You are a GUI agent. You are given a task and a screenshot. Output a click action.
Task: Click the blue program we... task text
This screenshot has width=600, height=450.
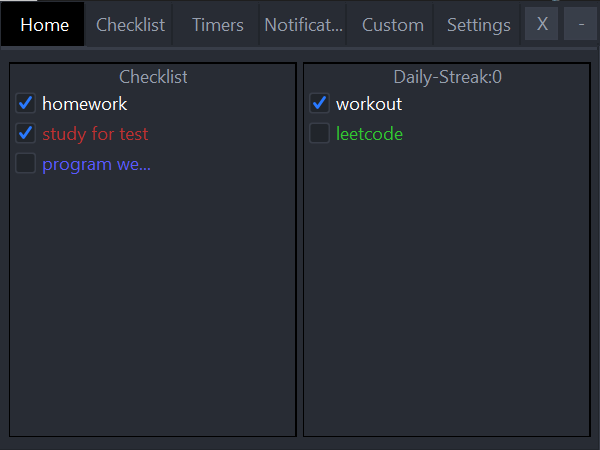(96, 165)
